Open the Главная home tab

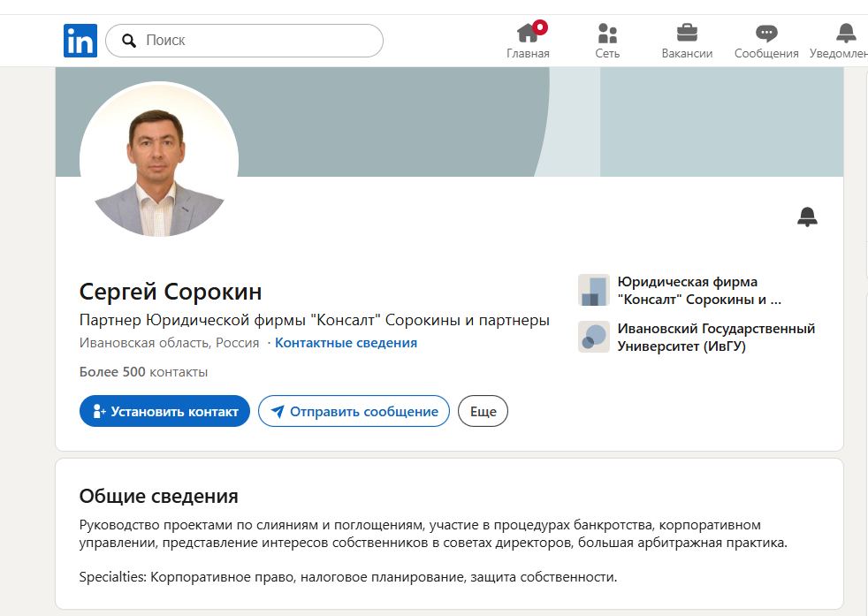pos(528,41)
